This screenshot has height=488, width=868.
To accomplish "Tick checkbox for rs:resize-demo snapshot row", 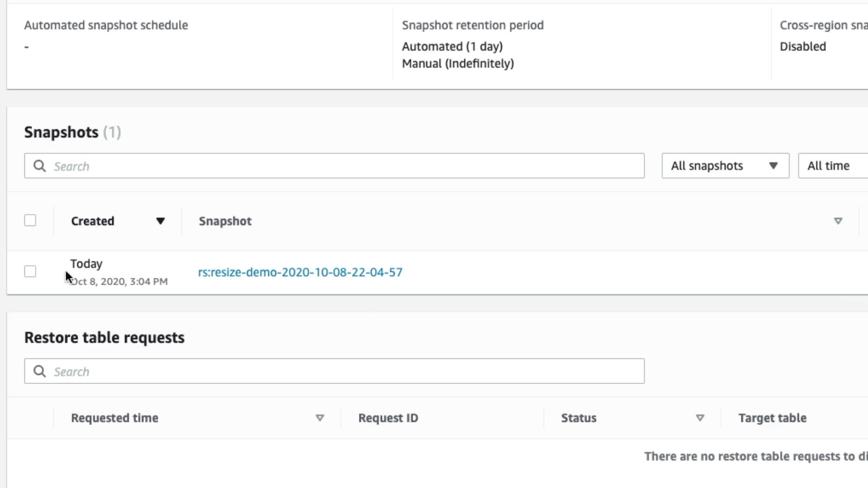I will 30,272.
